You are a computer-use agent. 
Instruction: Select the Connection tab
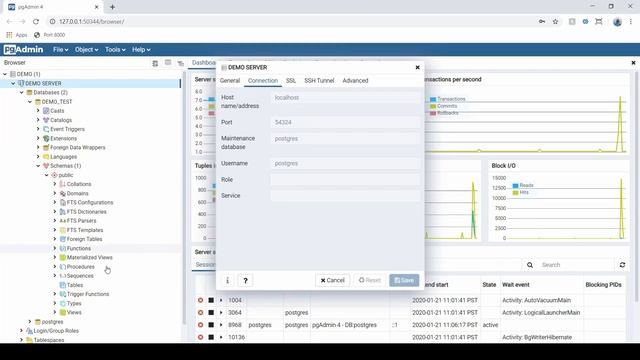pos(263,80)
